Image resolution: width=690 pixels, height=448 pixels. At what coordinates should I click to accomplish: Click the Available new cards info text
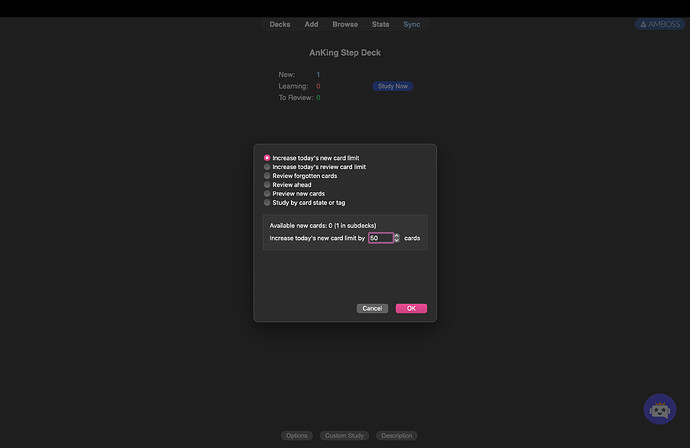(323, 226)
